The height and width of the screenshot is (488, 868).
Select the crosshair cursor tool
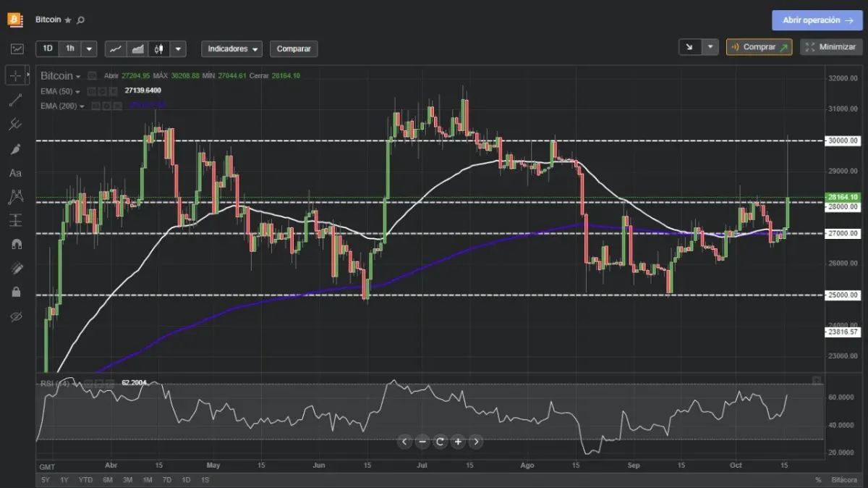pyautogui.click(x=15, y=75)
